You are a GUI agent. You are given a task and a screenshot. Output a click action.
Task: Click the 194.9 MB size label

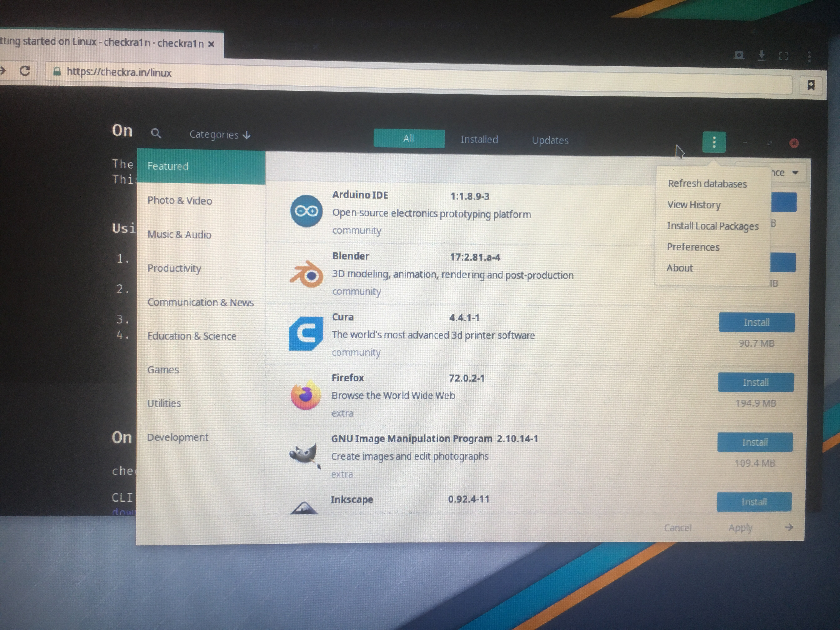point(755,403)
